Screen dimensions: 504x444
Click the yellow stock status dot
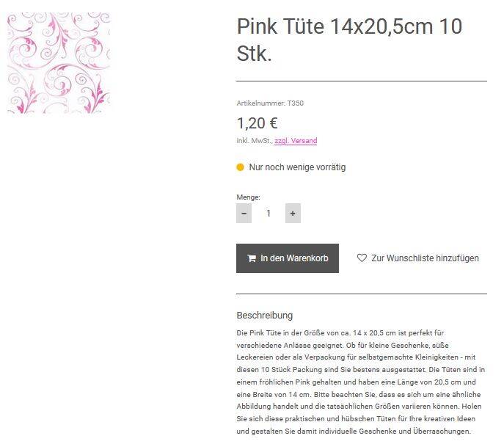(240, 167)
